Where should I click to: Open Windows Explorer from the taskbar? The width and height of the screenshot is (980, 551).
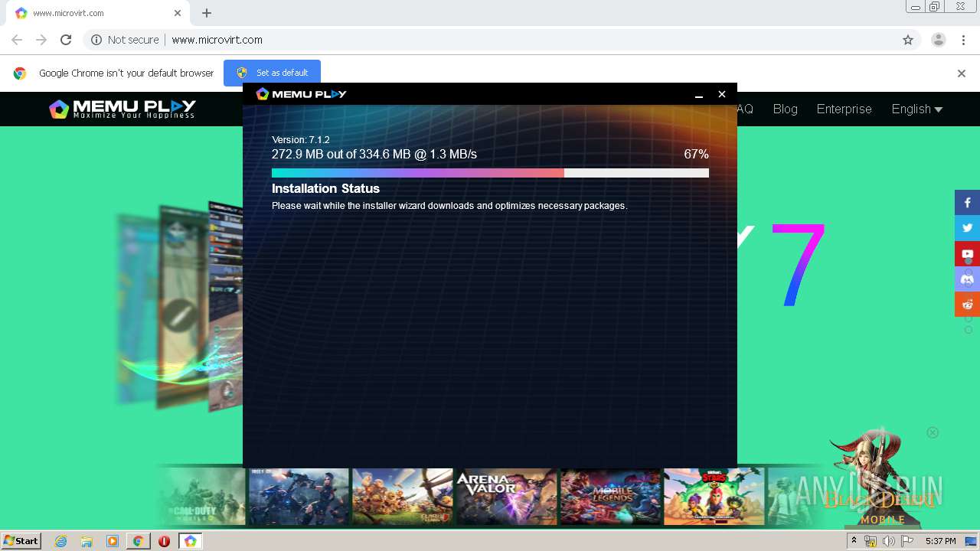87,541
